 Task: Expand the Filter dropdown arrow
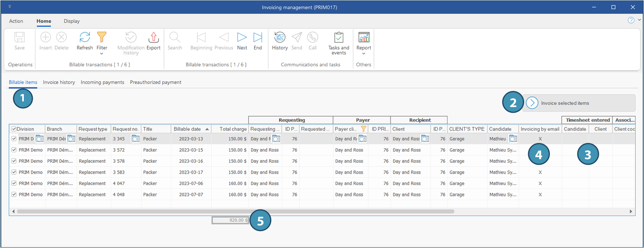[102, 54]
